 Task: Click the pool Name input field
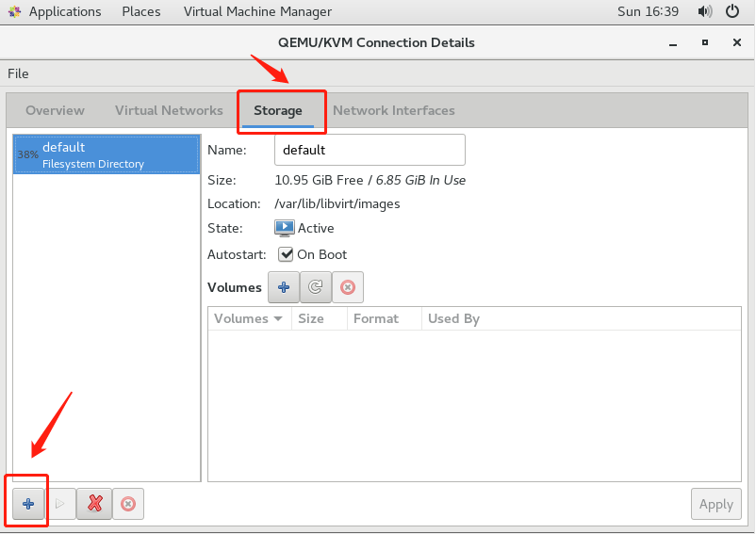coord(370,150)
